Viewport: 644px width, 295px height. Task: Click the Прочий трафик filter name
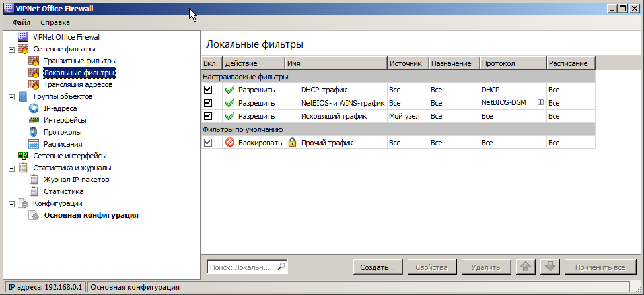[x=327, y=143]
